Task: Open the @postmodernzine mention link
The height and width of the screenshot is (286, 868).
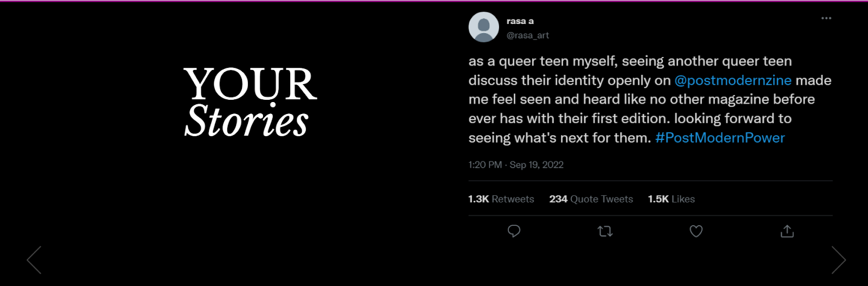Action: tap(733, 80)
